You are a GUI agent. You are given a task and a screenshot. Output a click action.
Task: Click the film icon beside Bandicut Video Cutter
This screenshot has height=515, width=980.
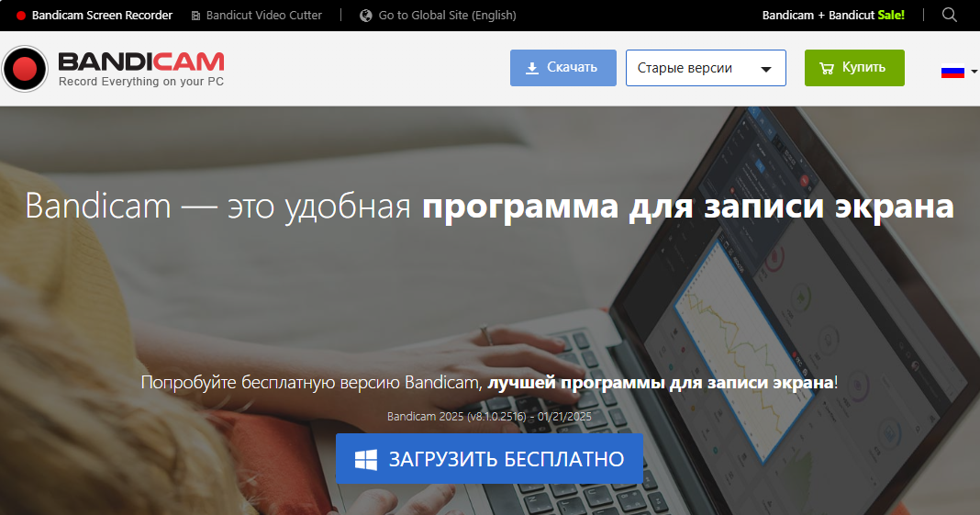195,16
